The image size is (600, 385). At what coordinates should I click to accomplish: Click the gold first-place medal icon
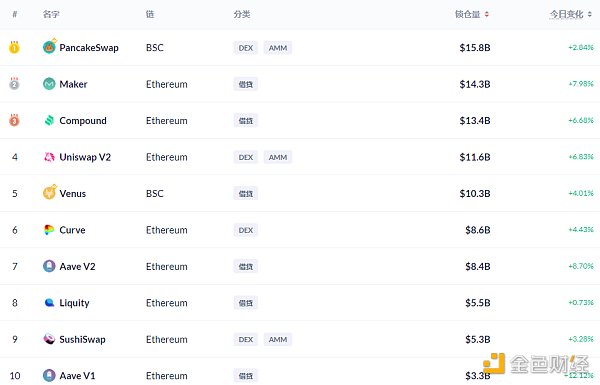point(14,47)
